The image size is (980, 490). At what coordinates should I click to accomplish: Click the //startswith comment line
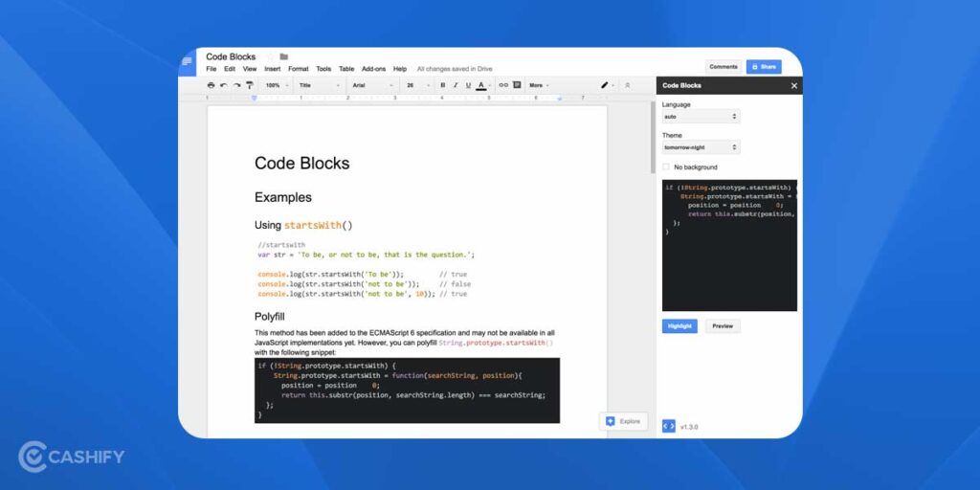(x=281, y=245)
